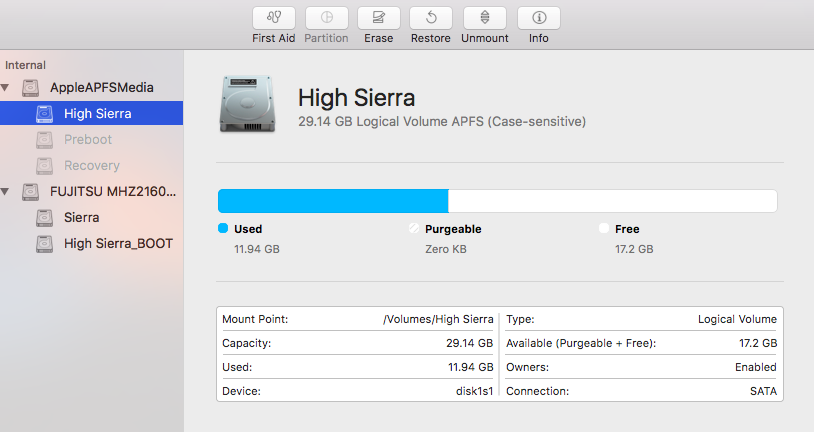Open the Restore tool
814x432 pixels.
pyautogui.click(x=430, y=18)
